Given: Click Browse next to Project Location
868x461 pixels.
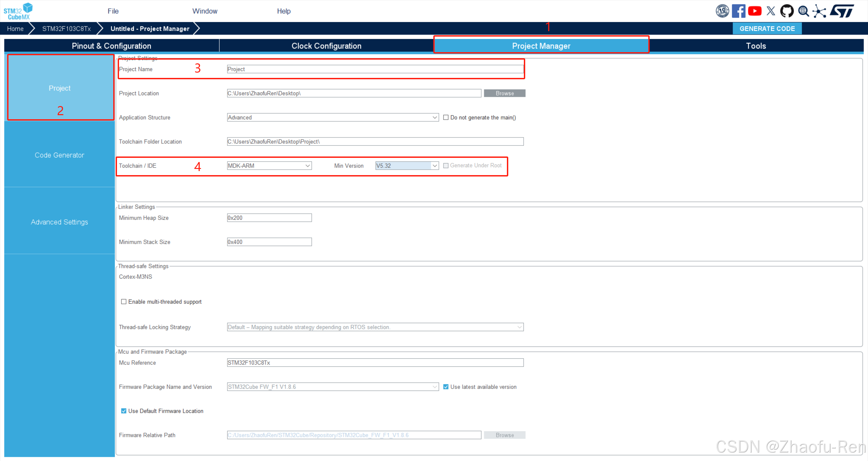Looking at the screenshot, I should (x=505, y=93).
